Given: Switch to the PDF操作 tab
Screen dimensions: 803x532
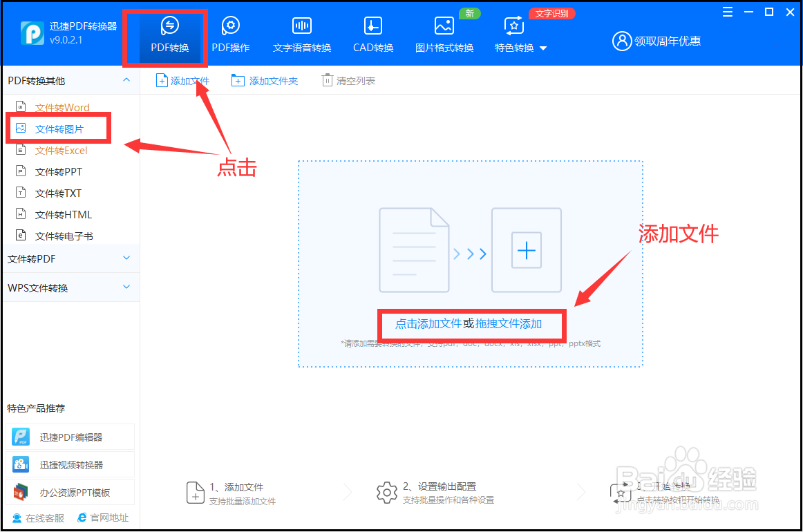Looking at the screenshot, I should 230,36.
